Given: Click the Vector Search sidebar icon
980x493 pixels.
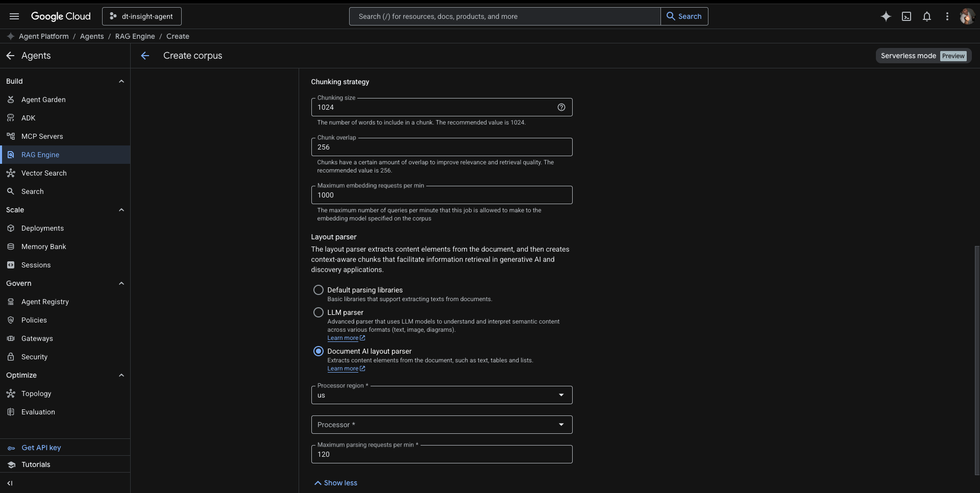Looking at the screenshot, I should (11, 173).
